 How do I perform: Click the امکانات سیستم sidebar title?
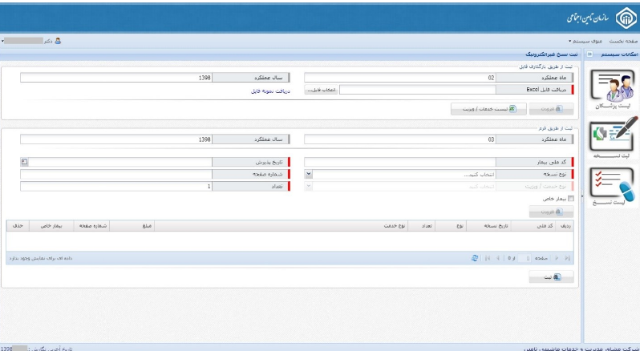[x=619, y=54]
